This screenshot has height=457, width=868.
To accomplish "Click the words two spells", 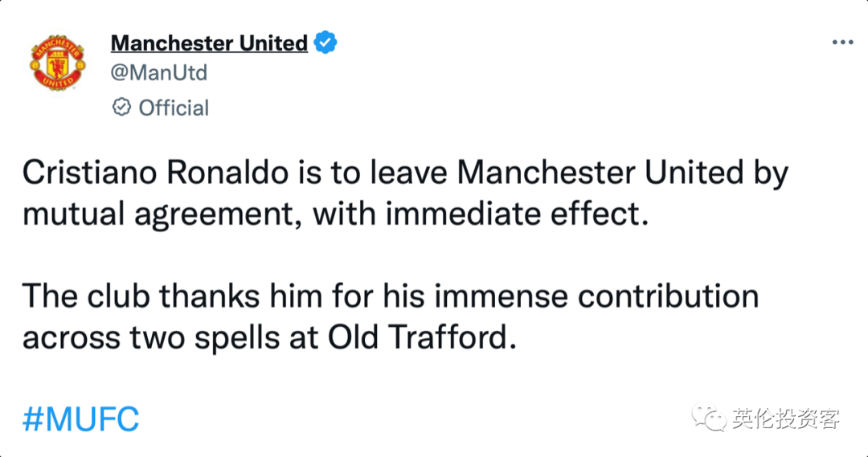I will (x=205, y=339).
